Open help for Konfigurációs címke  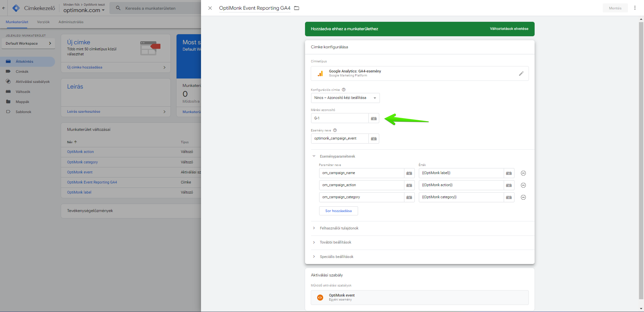(344, 90)
